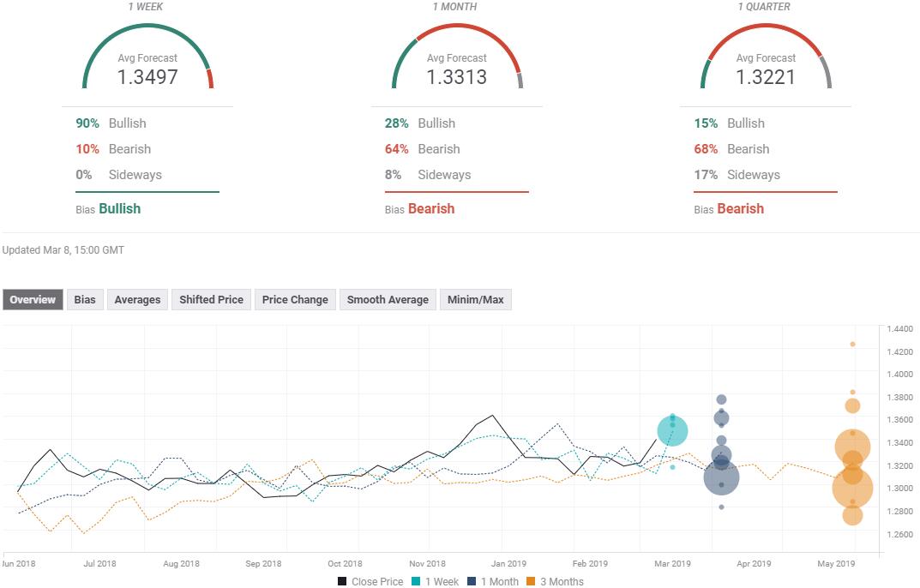The width and height of the screenshot is (920, 588).
Task: Click the topmost small orange dot near 1.4200
Action: 852,345
